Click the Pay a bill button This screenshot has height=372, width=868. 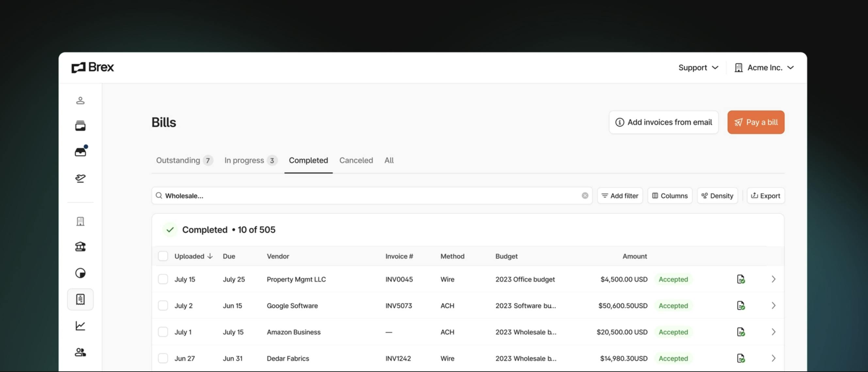tap(755, 122)
